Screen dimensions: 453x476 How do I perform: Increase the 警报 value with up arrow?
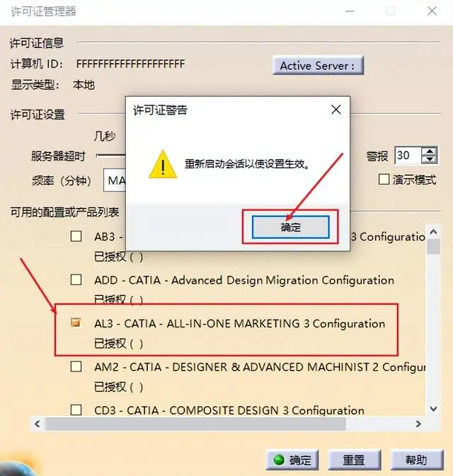pos(430,151)
